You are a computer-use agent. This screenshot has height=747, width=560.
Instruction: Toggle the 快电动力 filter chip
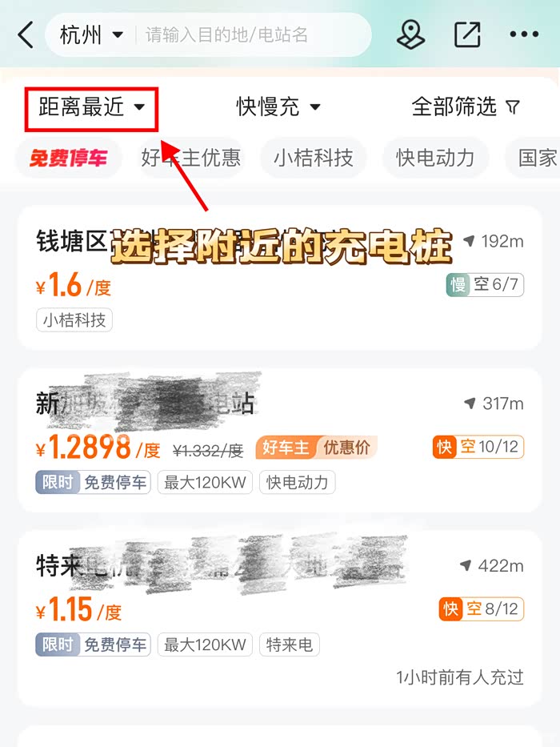point(435,158)
